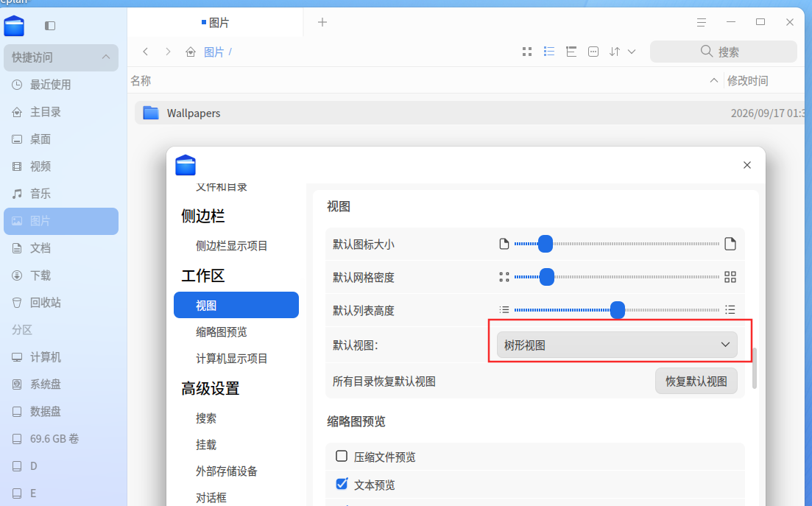The image size is (812, 506).
Task: Select 图片 in the sidebar
Action: [x=61, y=221]
